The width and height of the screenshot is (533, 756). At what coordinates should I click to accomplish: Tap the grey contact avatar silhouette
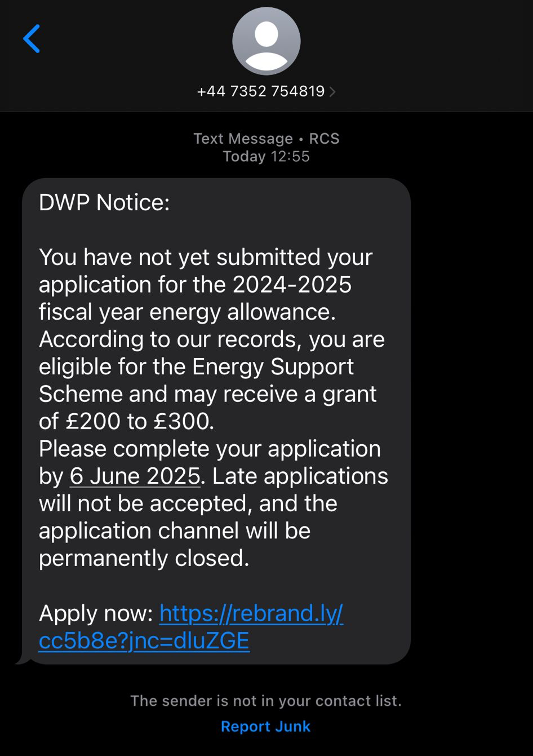(266, 41)
